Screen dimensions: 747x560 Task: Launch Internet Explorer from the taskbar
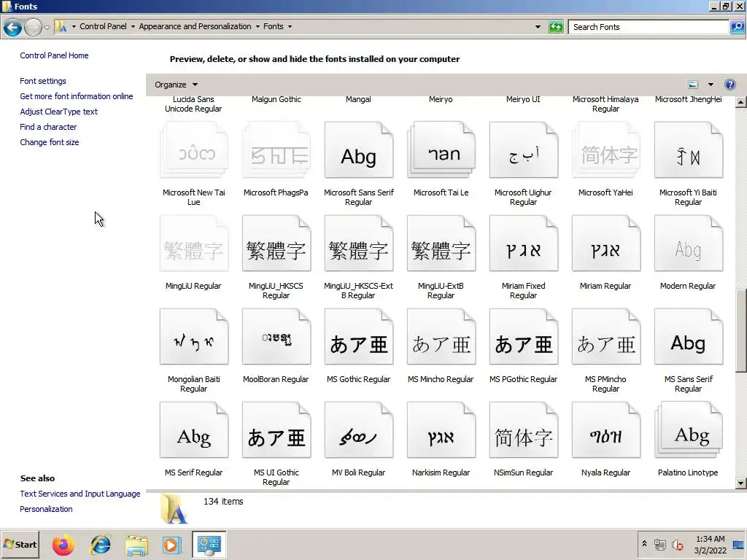[x=100, y=545]
